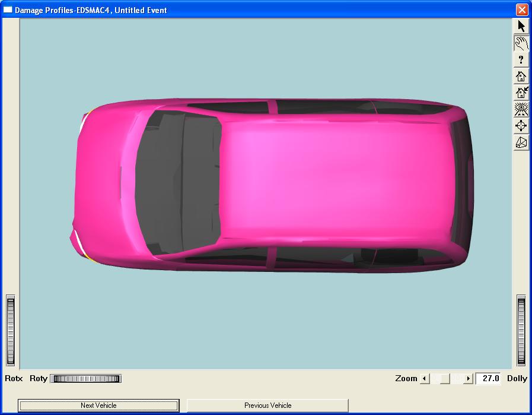Click the question mark help icon
Screen dimensions: 532x415
521,59
